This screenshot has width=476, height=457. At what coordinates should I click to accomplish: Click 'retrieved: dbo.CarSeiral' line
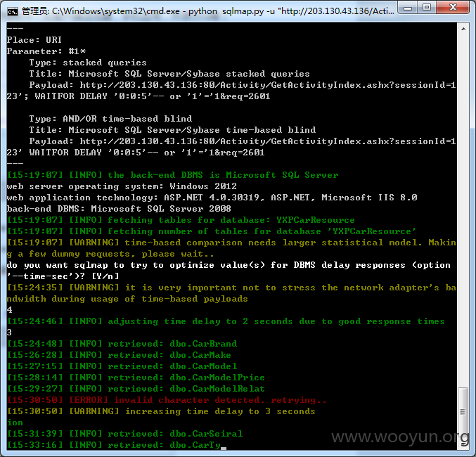tap(124, 433)
